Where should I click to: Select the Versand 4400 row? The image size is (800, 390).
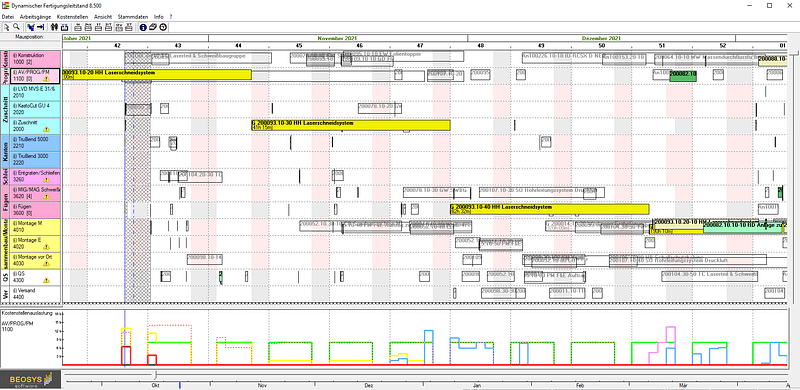[35, 293]
